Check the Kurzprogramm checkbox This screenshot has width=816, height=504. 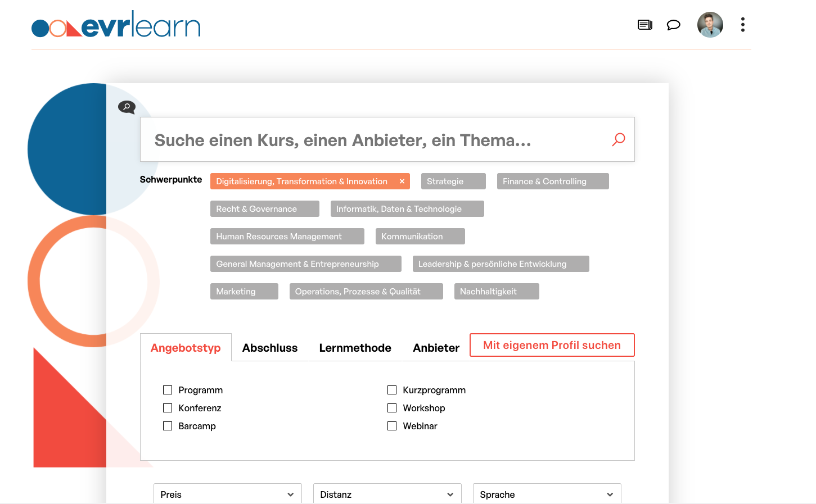[392, 389]
